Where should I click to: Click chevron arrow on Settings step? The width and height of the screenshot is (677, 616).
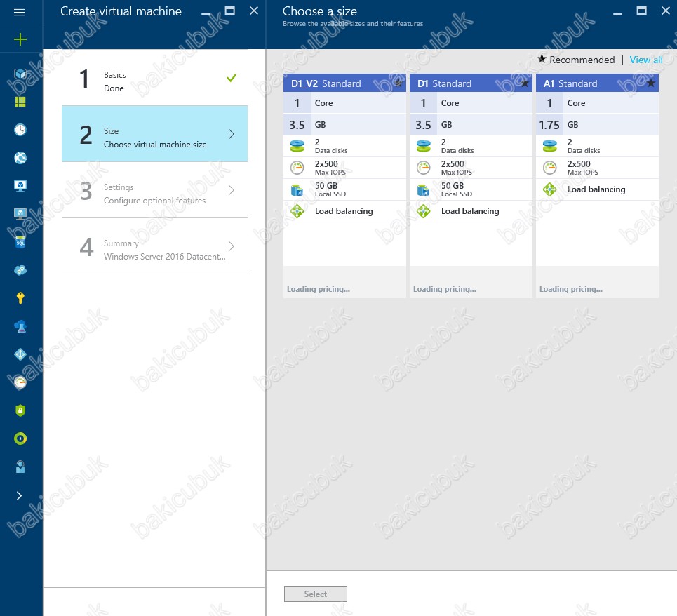(x=232, y=190)
